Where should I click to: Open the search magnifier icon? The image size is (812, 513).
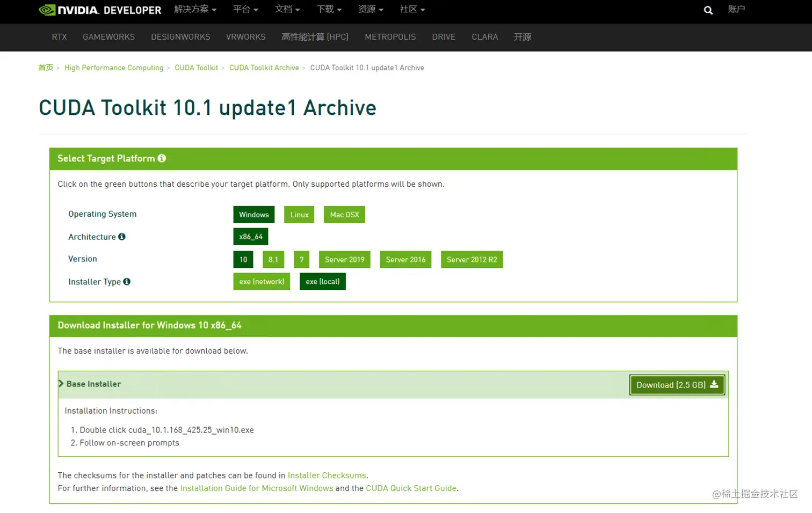click(708, 10)
